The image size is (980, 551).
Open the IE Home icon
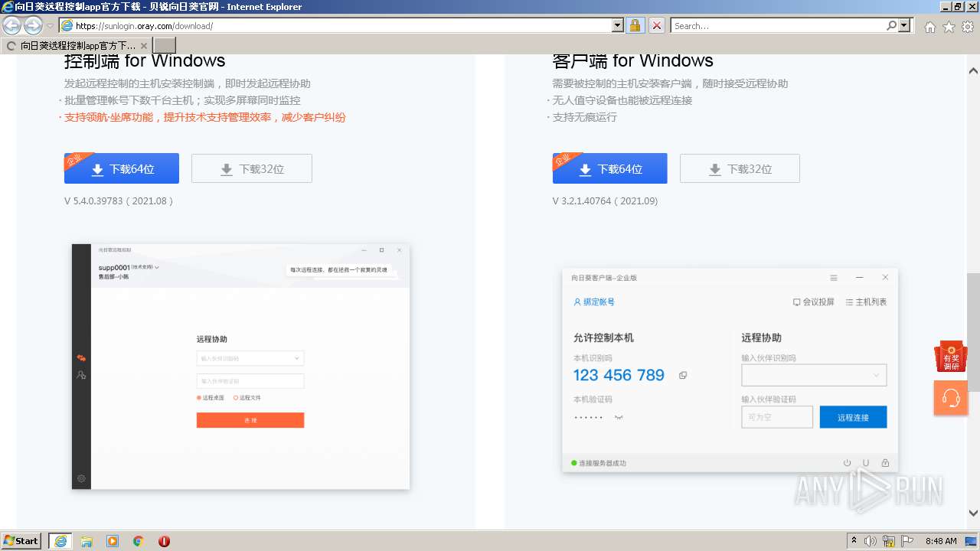pyautogui.click(x=929, y=27)
